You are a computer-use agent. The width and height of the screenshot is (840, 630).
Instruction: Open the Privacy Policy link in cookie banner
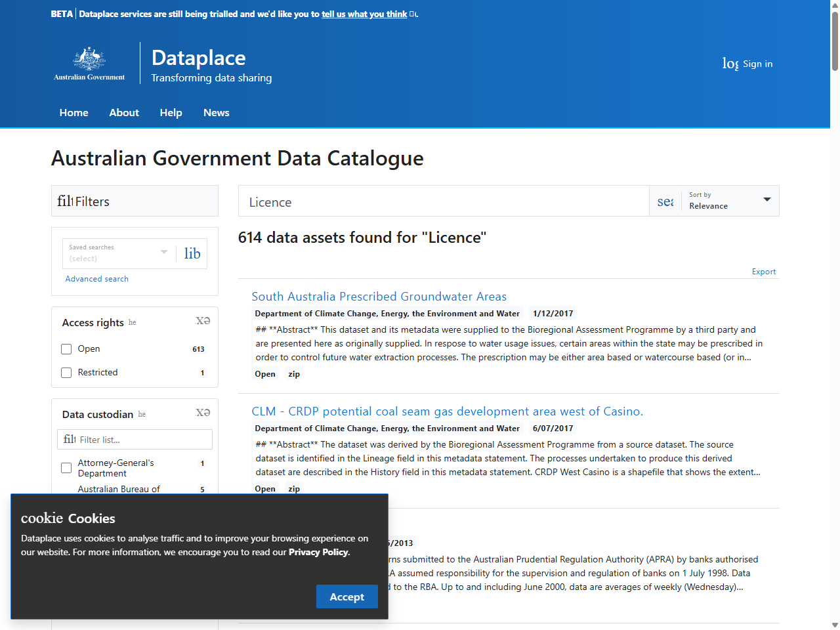[x=318, y=552]
